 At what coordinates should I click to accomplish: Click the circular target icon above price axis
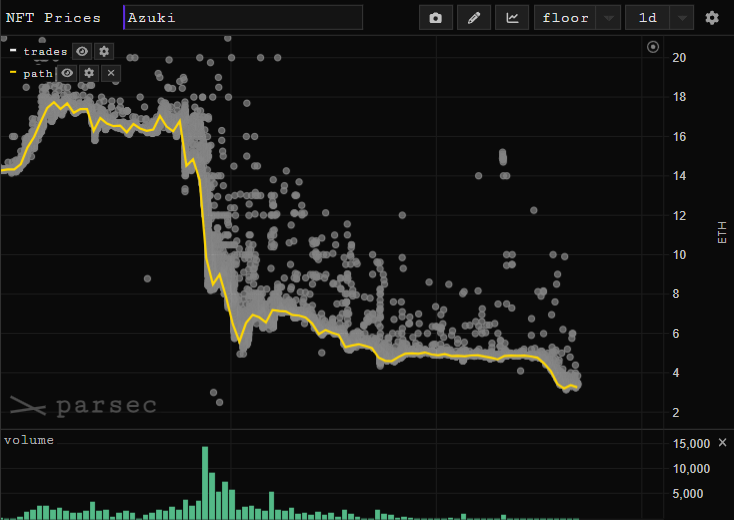(653, 47)
